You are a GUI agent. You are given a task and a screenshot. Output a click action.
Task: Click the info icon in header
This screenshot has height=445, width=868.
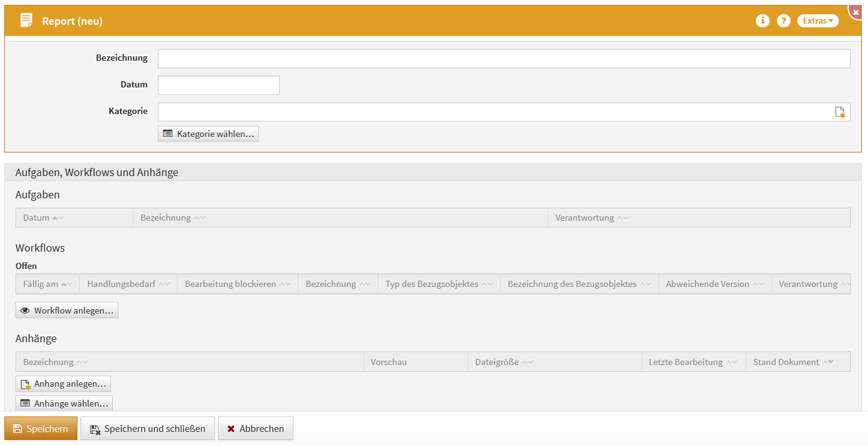pyautogui.click(x=763, y=21)
